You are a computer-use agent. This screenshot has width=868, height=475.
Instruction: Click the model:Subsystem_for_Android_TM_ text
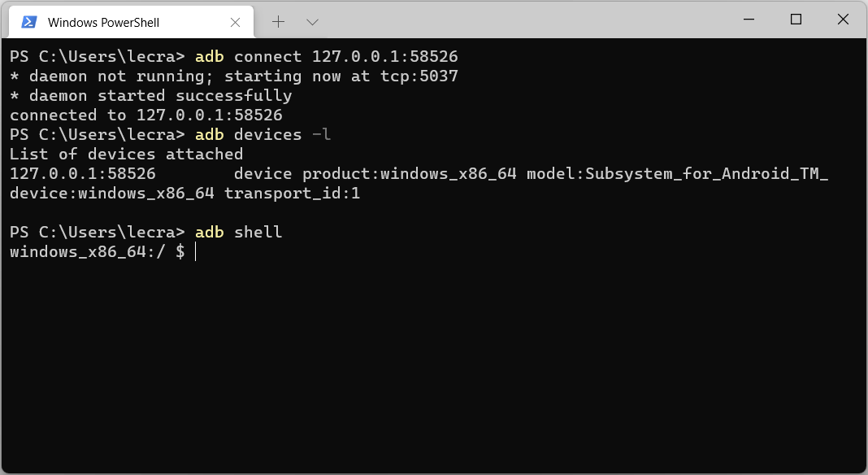pyautogui.click(x=678, y=174)
